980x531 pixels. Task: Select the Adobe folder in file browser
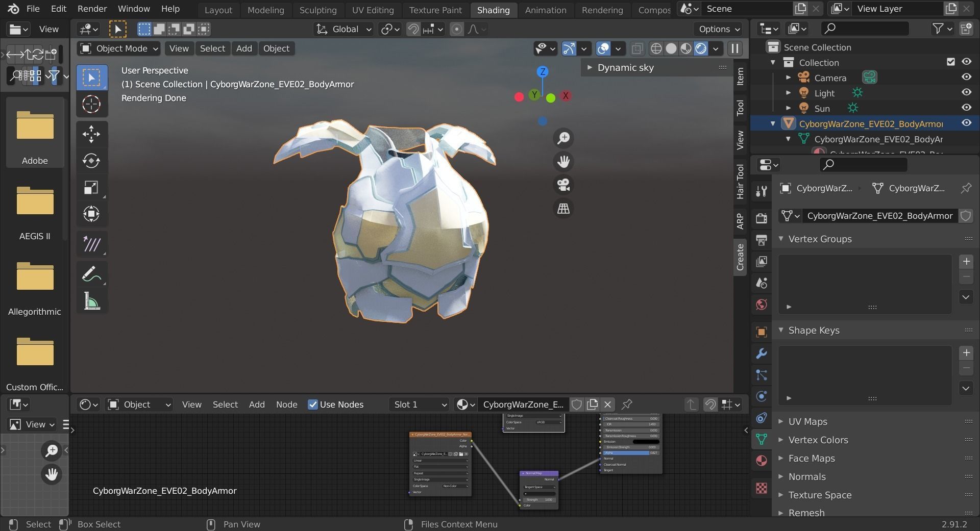pos(35,133)
